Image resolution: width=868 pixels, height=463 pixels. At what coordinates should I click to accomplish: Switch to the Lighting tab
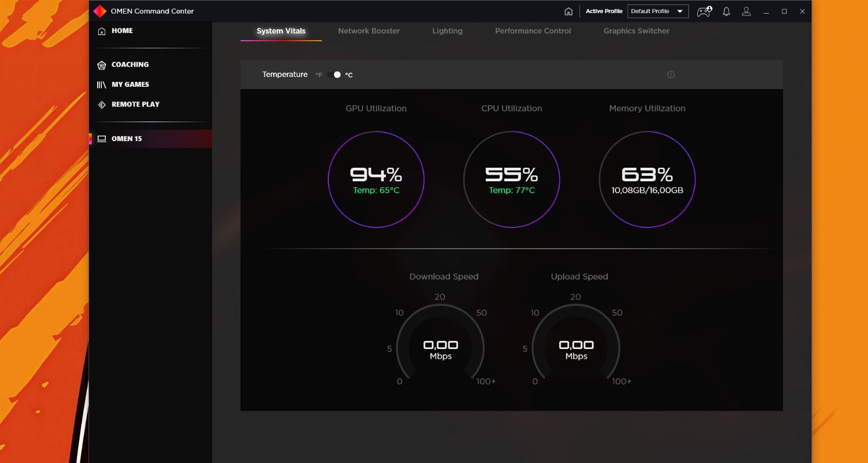click(x=448, y=31)
